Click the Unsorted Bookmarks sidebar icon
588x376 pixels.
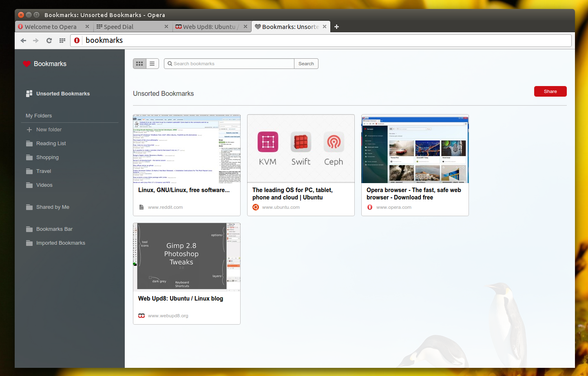click(x=29, y=93)
